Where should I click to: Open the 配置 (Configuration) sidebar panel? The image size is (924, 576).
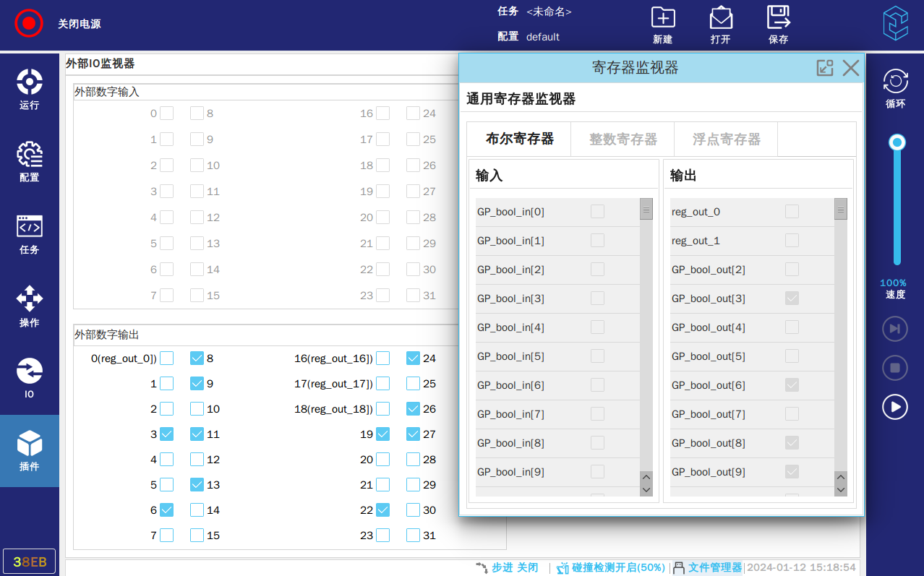pos(30,161)
